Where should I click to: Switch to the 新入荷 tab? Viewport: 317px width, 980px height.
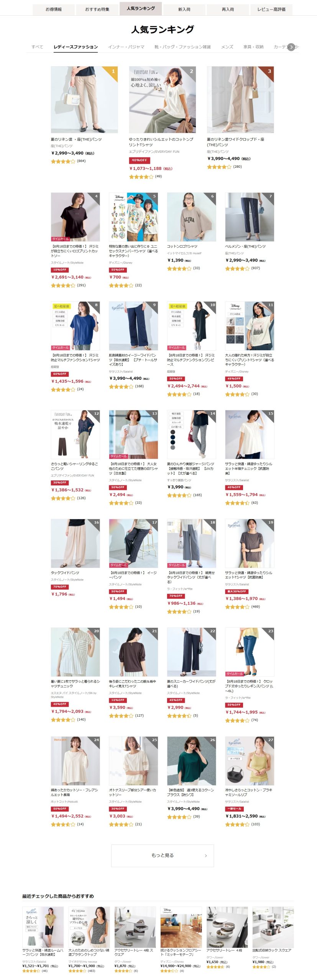point(184,10)
